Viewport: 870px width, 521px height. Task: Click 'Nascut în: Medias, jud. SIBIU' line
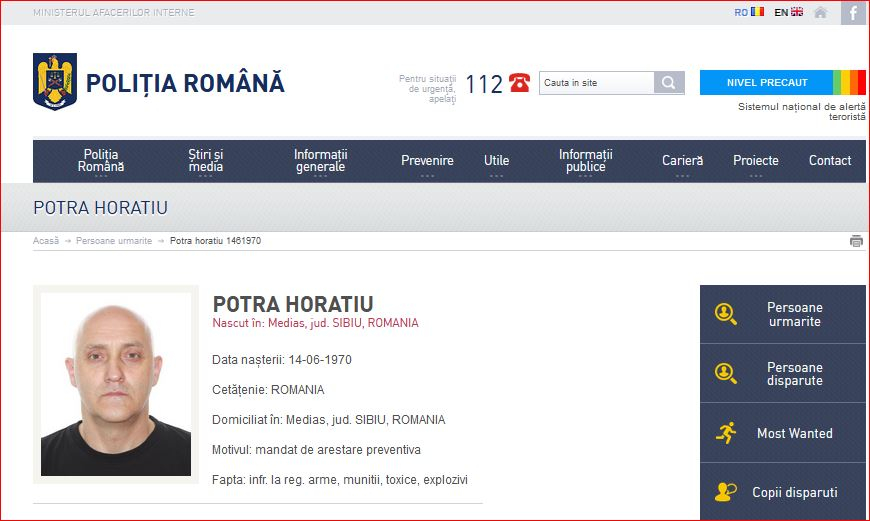[315, 323]
